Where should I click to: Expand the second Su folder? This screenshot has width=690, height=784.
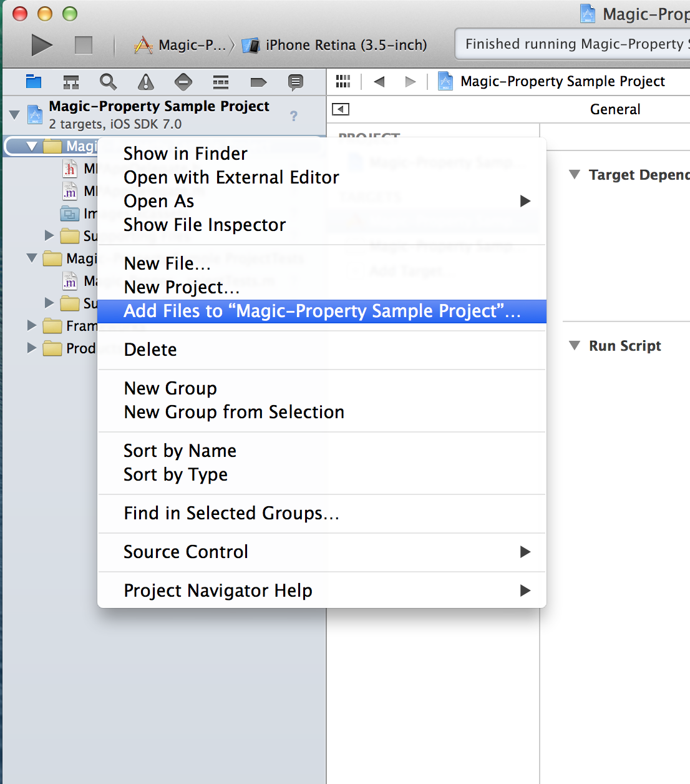(49, 303)
